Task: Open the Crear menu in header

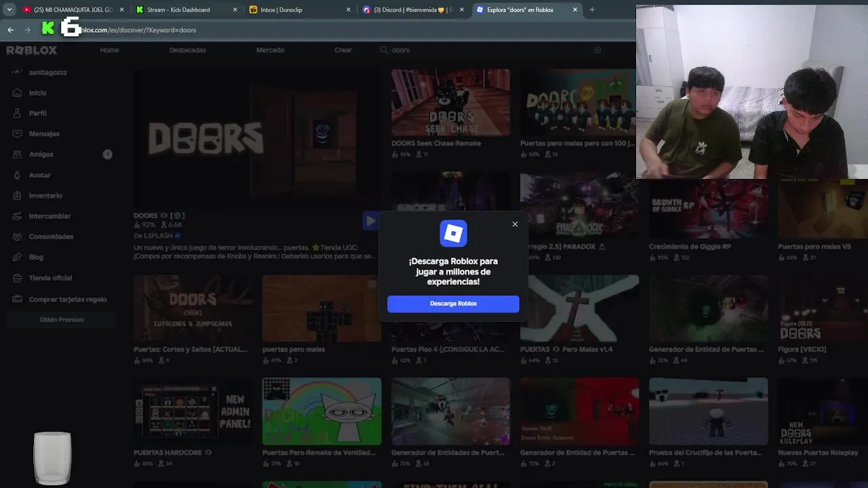Action: click(343, 50)
